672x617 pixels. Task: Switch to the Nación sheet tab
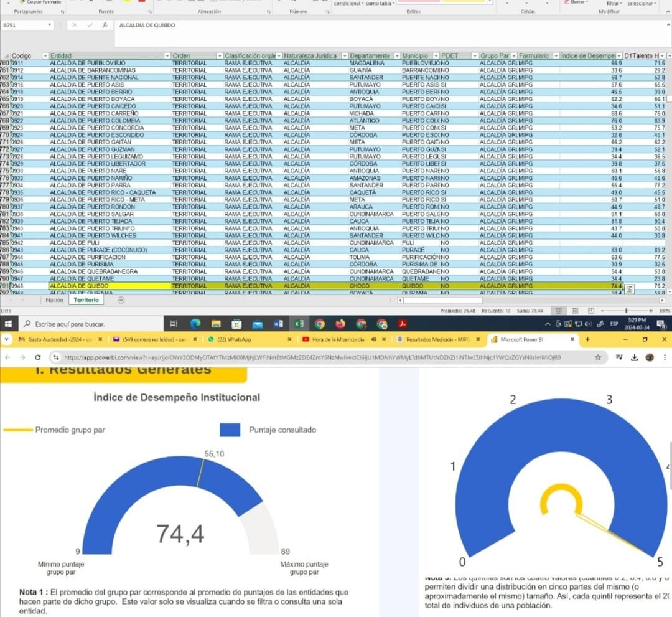coord(55,300)
